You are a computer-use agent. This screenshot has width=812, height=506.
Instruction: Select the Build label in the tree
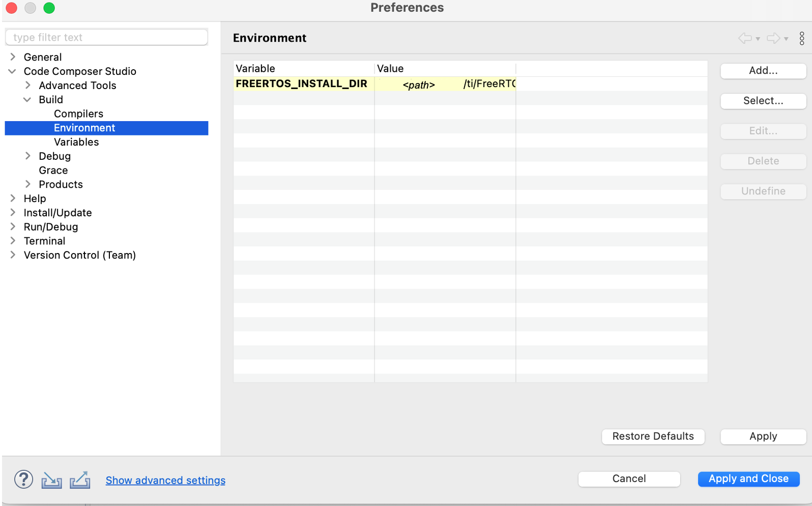tap(51, 100)
